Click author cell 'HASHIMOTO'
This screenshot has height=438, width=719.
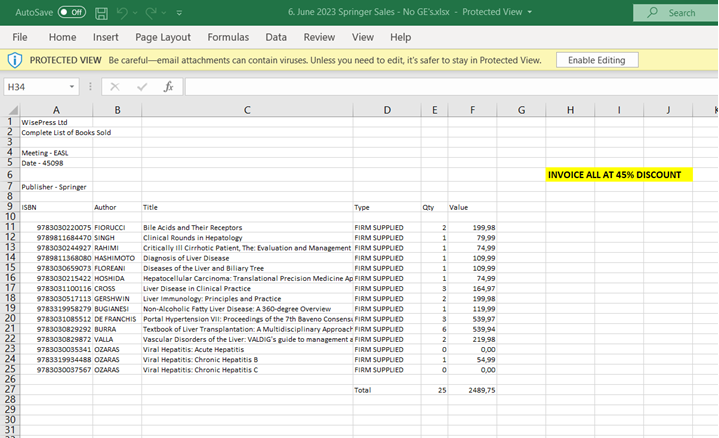click(x=117, y=258)
